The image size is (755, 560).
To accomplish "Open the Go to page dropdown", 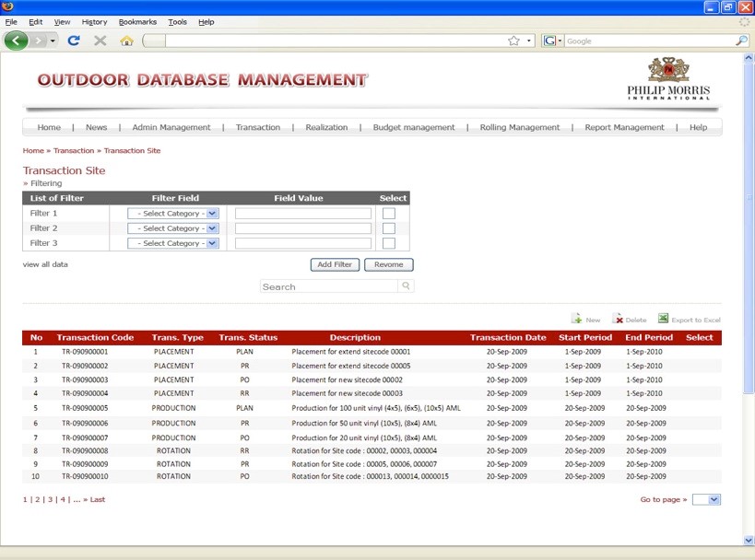I will click(x=706, y=499).
